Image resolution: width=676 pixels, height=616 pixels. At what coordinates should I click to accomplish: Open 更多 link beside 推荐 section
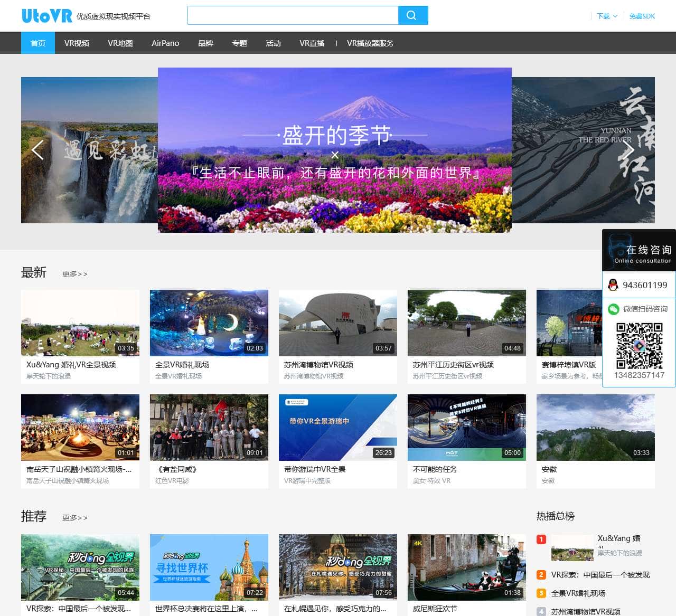click(x=74, y=518)
